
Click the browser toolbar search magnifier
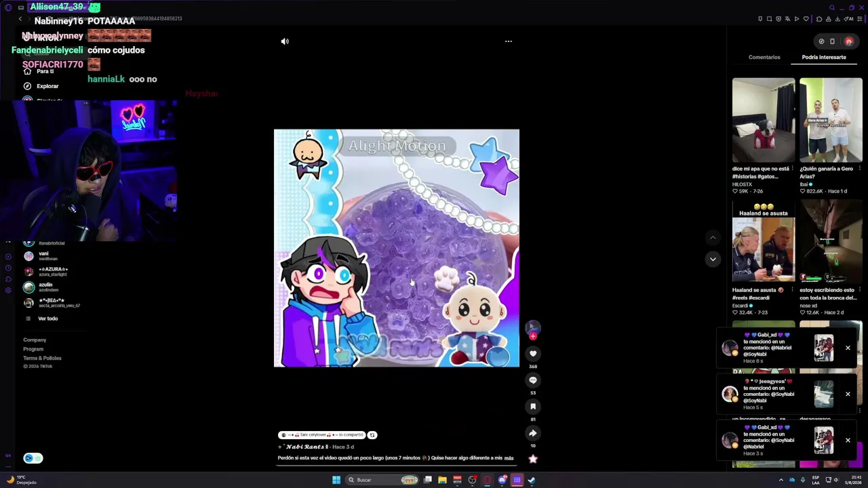pos(832,8)
